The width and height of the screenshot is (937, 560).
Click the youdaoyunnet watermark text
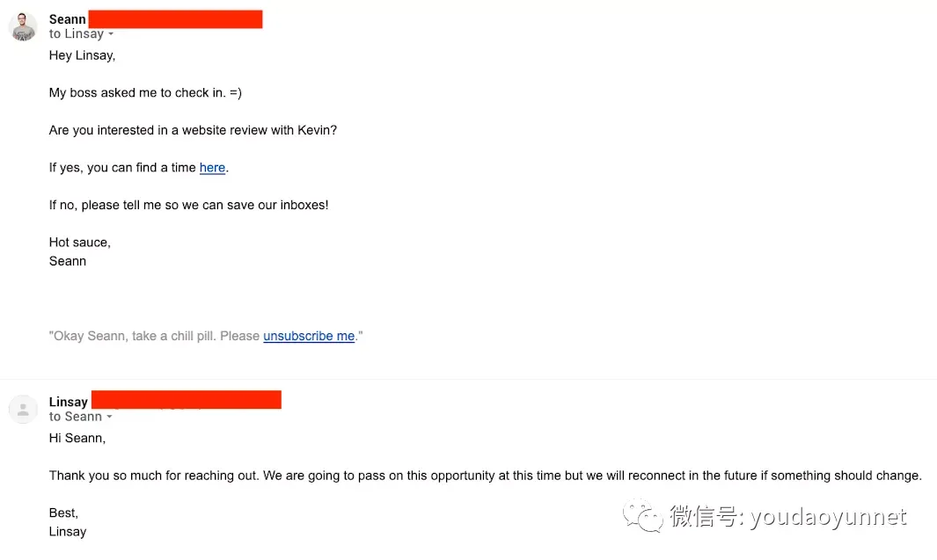[x=828, y=517]
